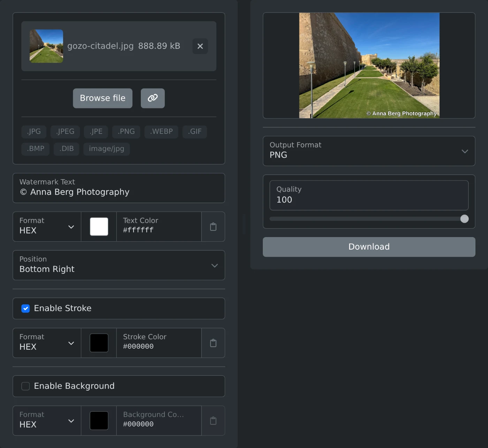Open the background color swatch
This screenshot has height=448, width=488.
tap(99, 421)
